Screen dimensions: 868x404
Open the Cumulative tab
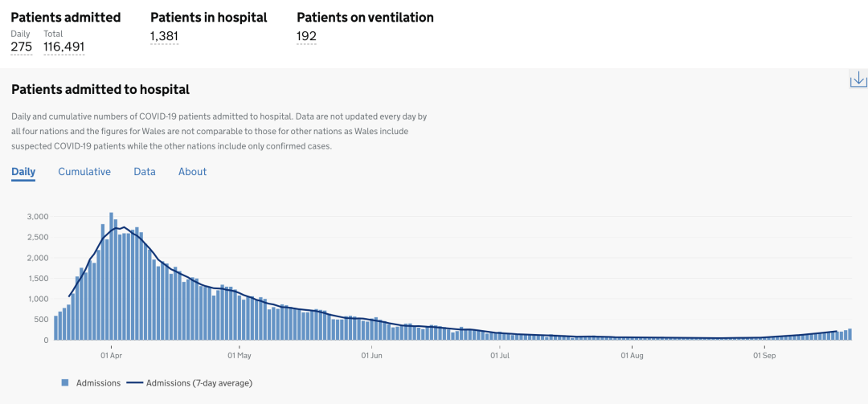pyautogui.click(x=84, y=172)
